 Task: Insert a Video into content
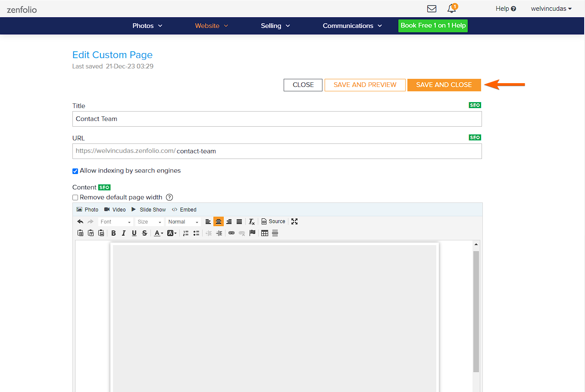coord(115,210)
